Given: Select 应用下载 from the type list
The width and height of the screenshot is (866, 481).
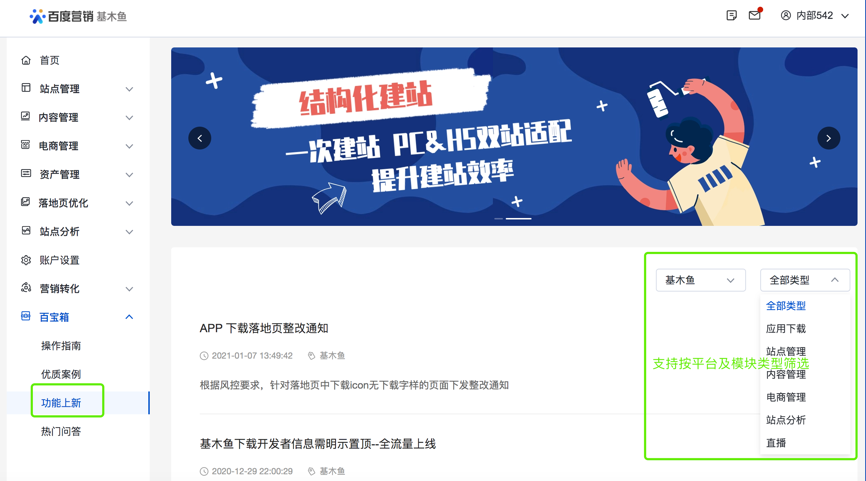Looking at the screenshot, I should [x=786, y=329].
